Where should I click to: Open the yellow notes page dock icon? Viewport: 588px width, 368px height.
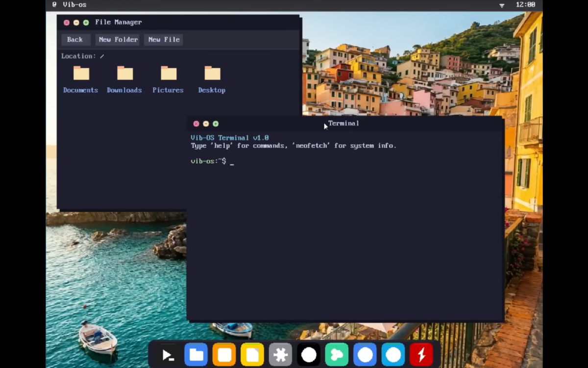pyautogui.click(x=252, y=355)
